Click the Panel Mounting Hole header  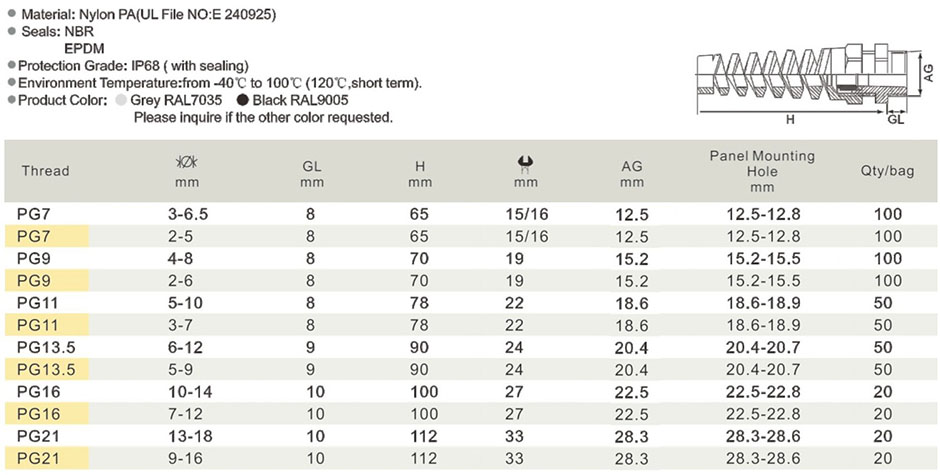pos(762,171)
